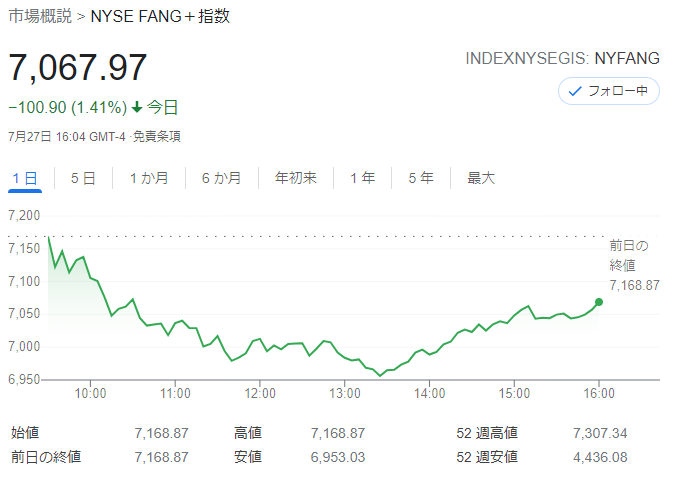Screen dimensions: 673x486
Task: Click the 免責条項 disclaimer link
Action: click(157, 137)
